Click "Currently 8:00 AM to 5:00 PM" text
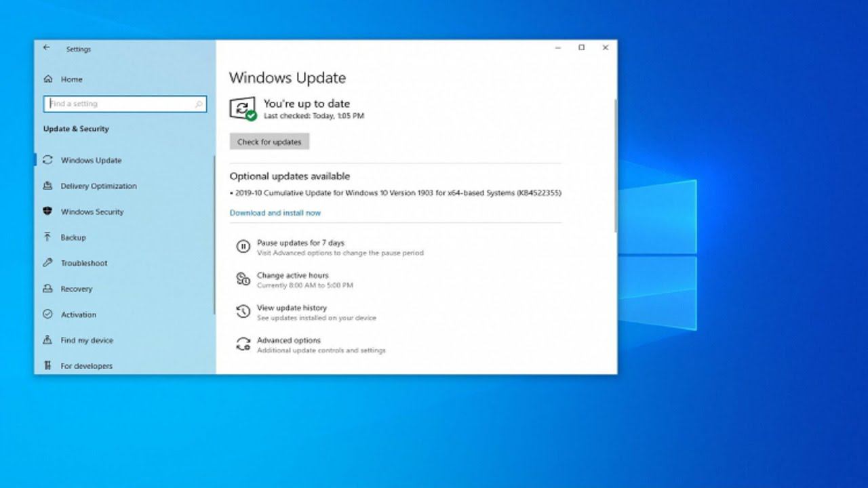The image size is (868, 488). pos(305,285)
